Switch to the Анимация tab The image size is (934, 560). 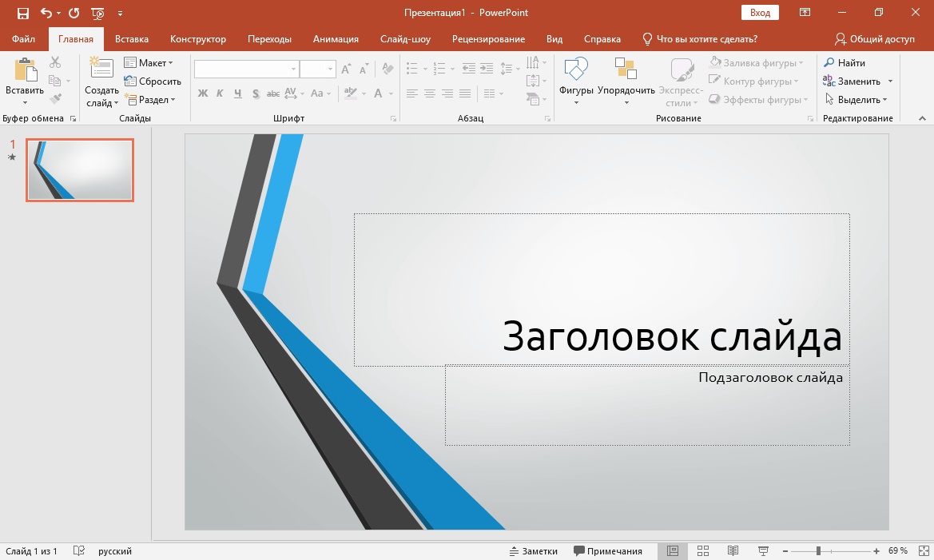(x=336, y=39)
